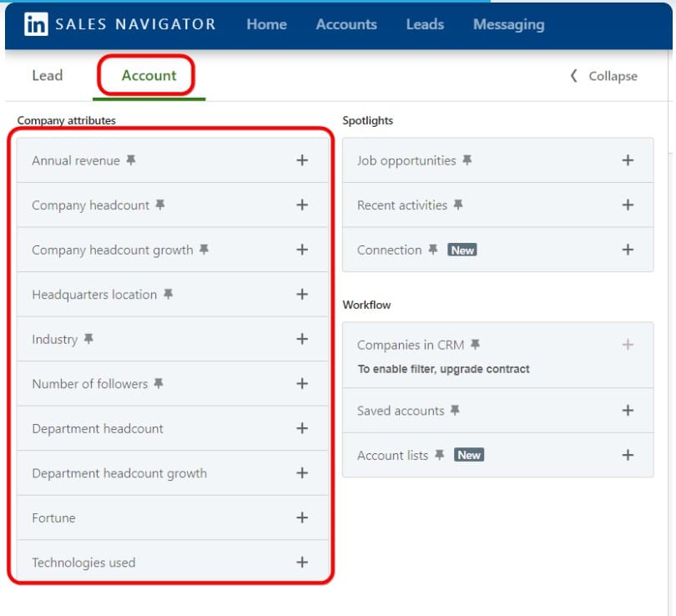
Task: Open Messaging from top bar
Action: [509, 24]
